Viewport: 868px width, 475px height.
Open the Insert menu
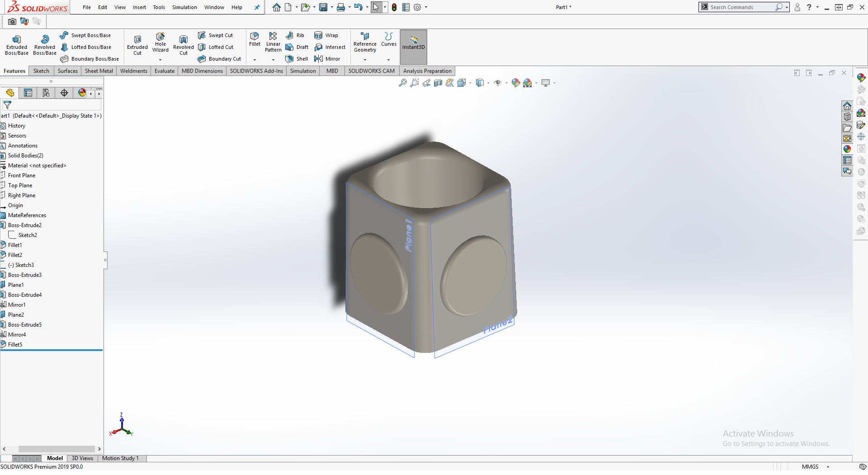[139, 7]
